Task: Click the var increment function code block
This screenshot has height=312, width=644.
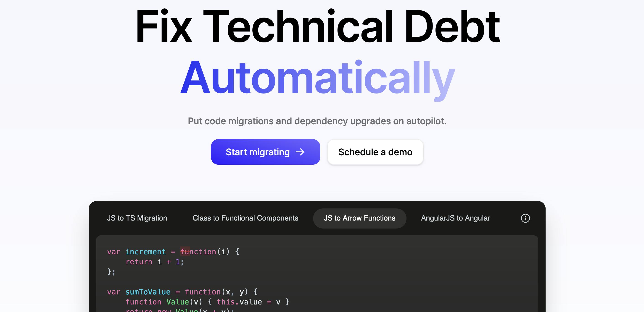Action: (173, 261)
